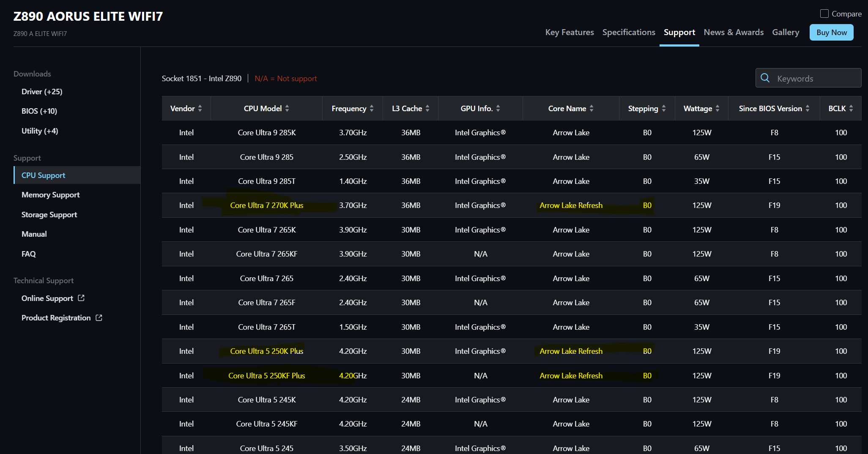Sort table by GPU Info. arrows
The image size is (868, 454).
coord(498,108)
